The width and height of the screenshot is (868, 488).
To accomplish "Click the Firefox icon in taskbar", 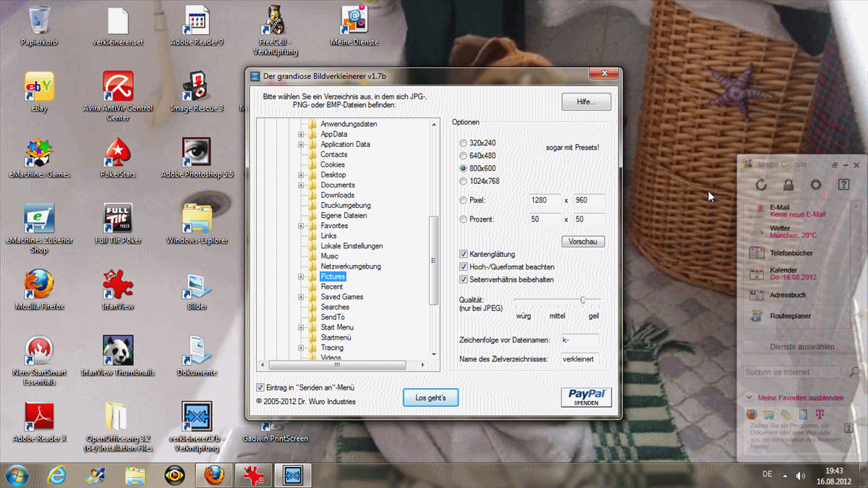I will pos(214,475).
